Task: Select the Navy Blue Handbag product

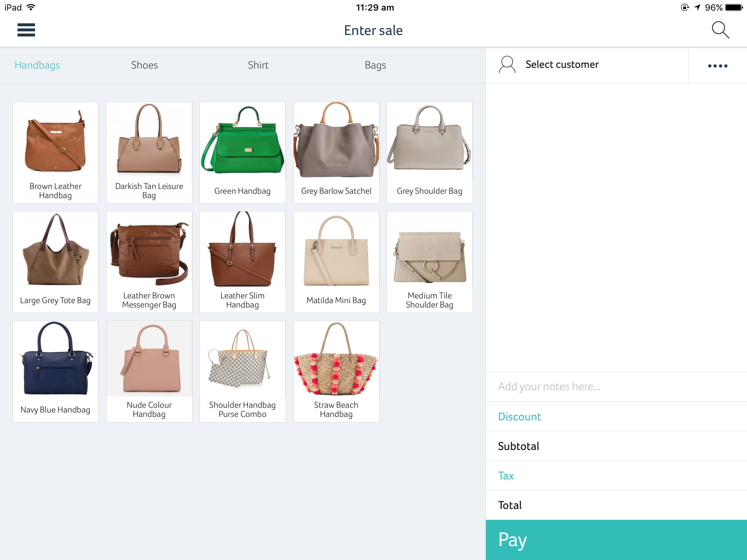Action: point(55,371)
